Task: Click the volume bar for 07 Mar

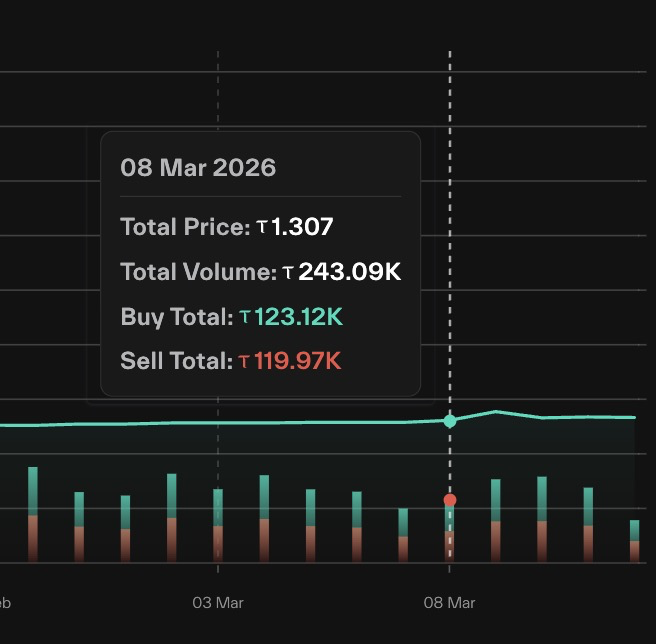Action: coord(403,535)
